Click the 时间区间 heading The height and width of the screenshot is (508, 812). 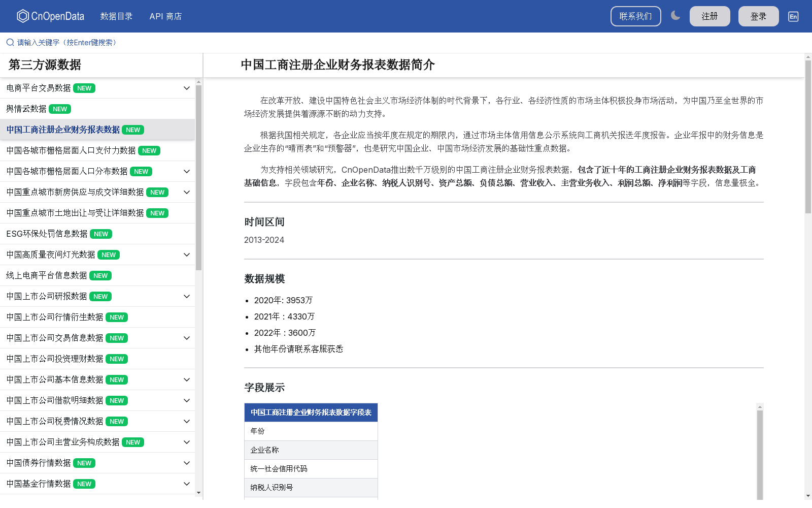pos(264,222)
